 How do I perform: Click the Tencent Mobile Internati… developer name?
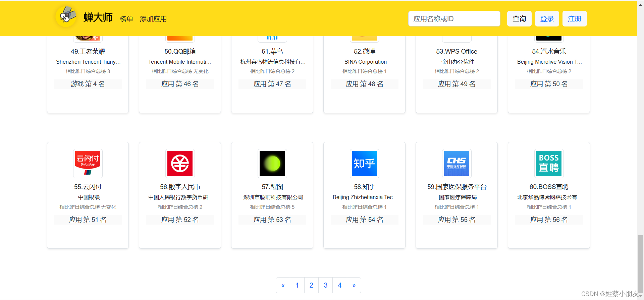tap(180, 62)
